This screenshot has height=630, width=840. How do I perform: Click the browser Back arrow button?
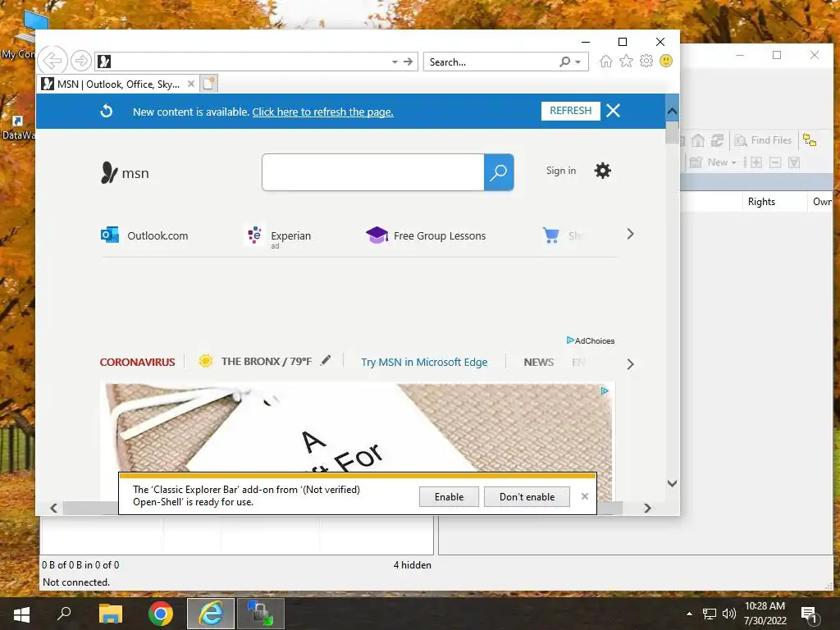pyautogui.click(x=53, y=61)
